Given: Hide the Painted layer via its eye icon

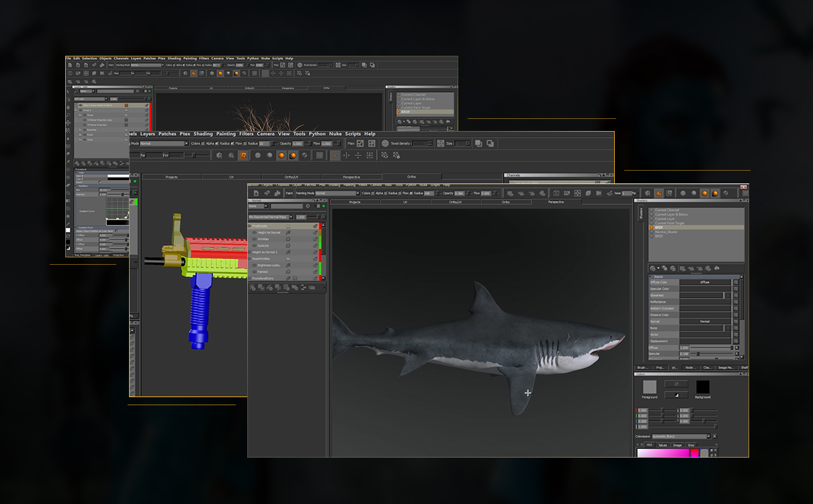Looking at the screenshot, I should tap(254, 271).
